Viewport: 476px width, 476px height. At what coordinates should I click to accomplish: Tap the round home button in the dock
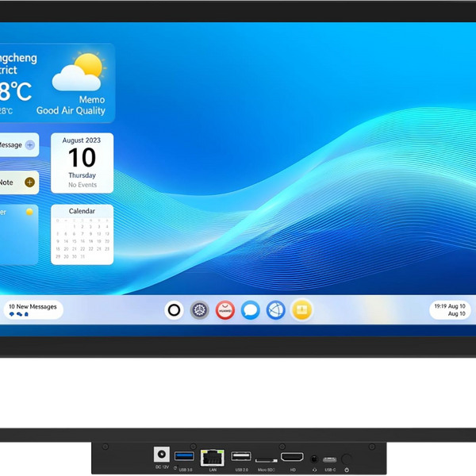(174, 310)
